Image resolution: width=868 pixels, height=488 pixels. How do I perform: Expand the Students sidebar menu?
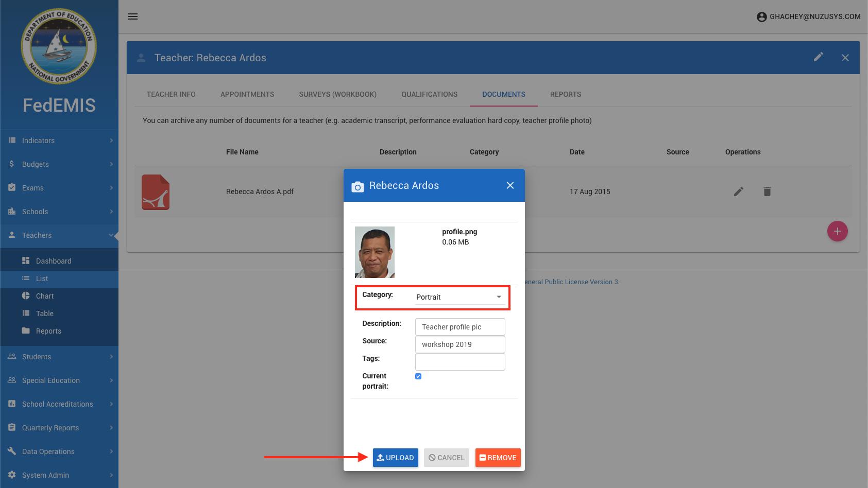coord(59,357)
